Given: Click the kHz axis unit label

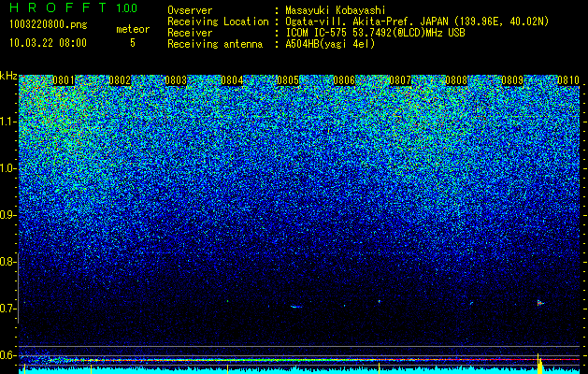Looking at the screenshot, I should pyautogui.click(x=8, y=76).
